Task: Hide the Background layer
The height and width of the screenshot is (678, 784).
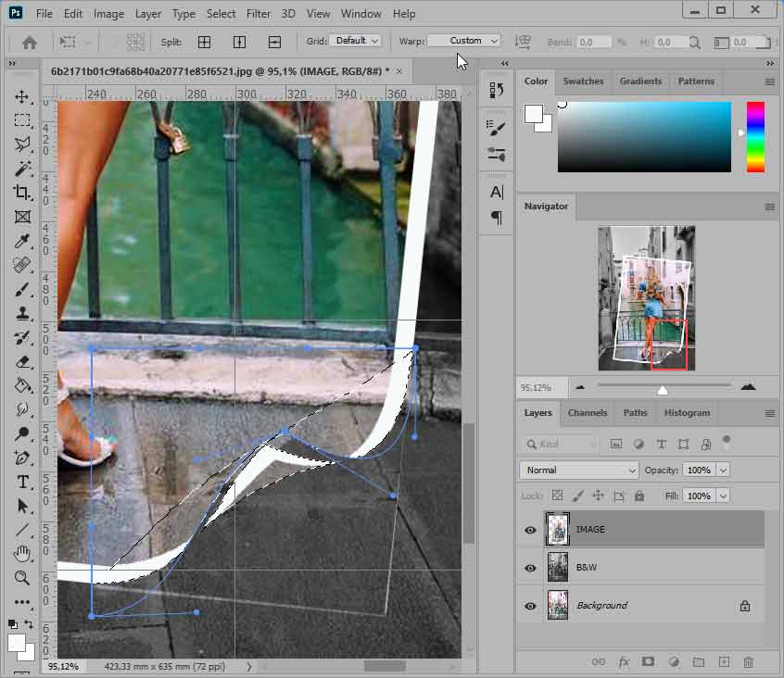Action: [x=530, y=606]
